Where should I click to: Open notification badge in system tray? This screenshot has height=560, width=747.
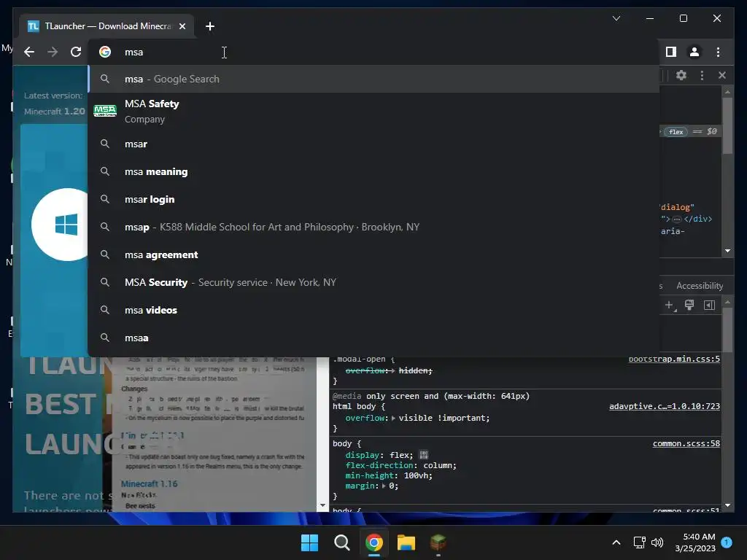(x=727, y=542)
